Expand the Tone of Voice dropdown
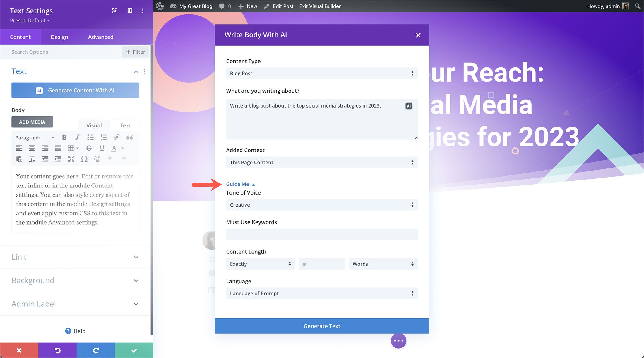Image resolution: width=644 pixels, height=358 pixels. point(321,204)
